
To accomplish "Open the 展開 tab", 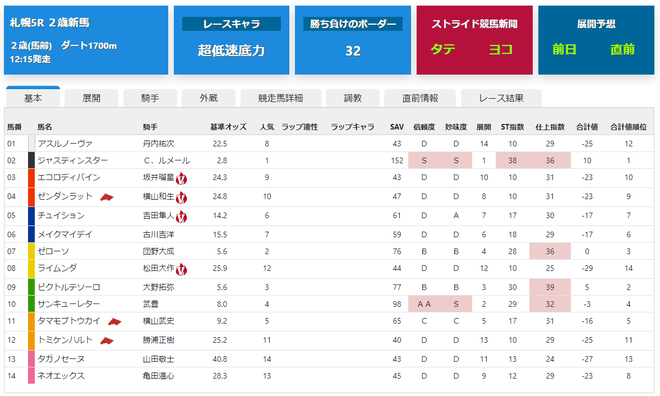I will tap(91, 98).
